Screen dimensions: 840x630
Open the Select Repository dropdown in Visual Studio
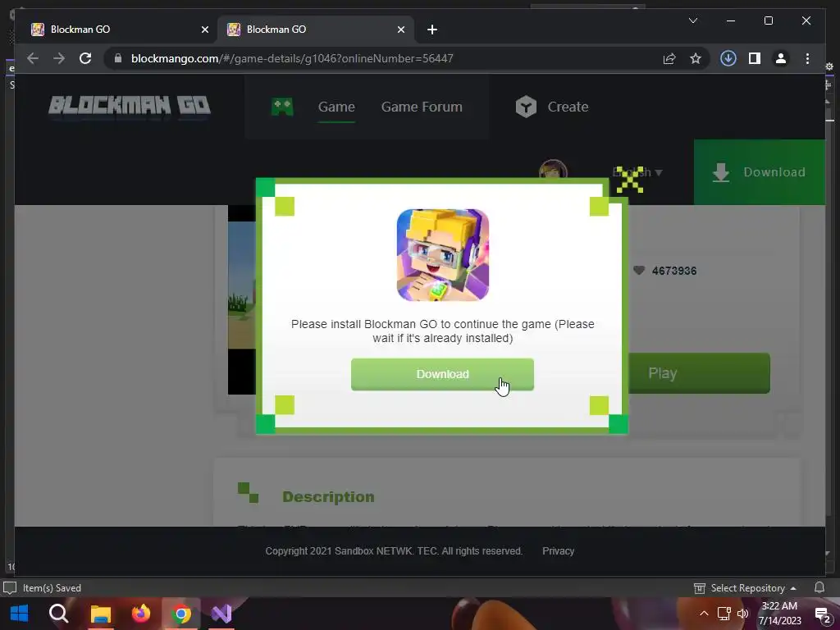[746, 587]
